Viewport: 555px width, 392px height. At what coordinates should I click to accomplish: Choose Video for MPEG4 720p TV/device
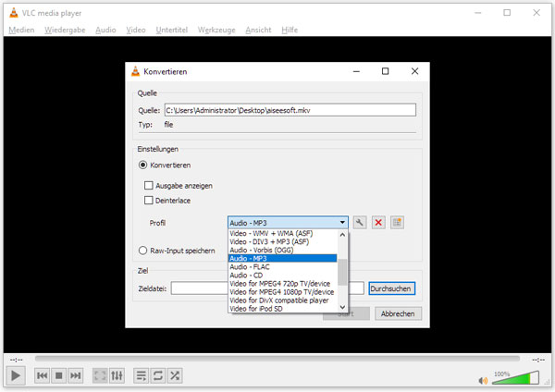click(x=282, y=284)
